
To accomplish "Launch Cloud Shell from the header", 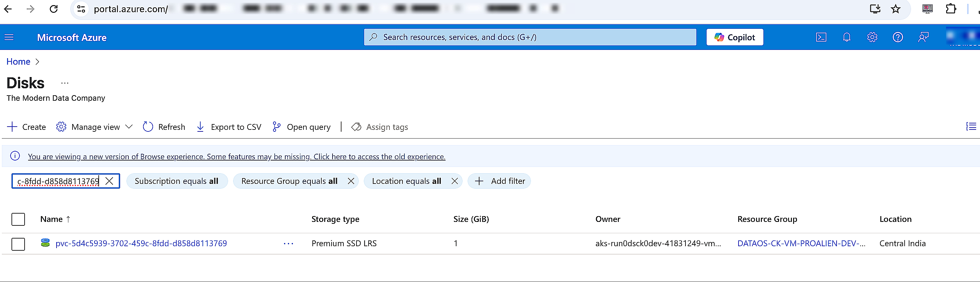I will (x=821, y=37).
